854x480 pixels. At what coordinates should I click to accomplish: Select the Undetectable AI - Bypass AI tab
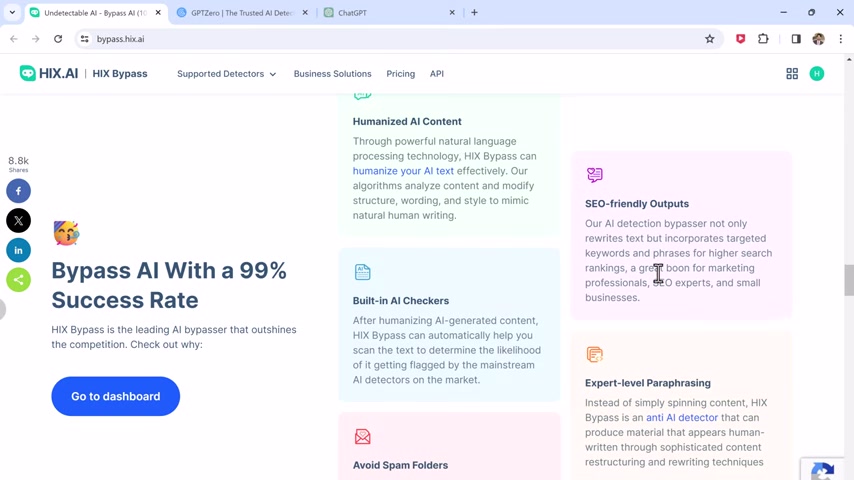pos(95,13)
